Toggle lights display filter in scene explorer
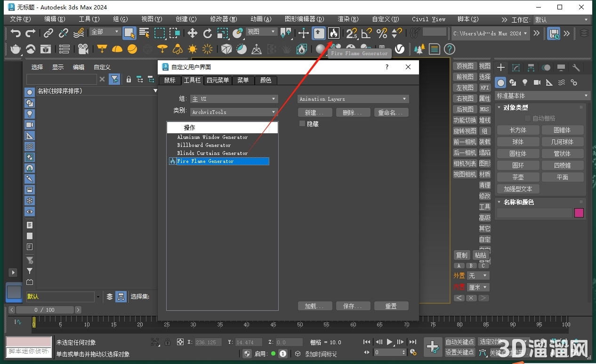The width and height of the screenshot is (596, 364). 30,114
